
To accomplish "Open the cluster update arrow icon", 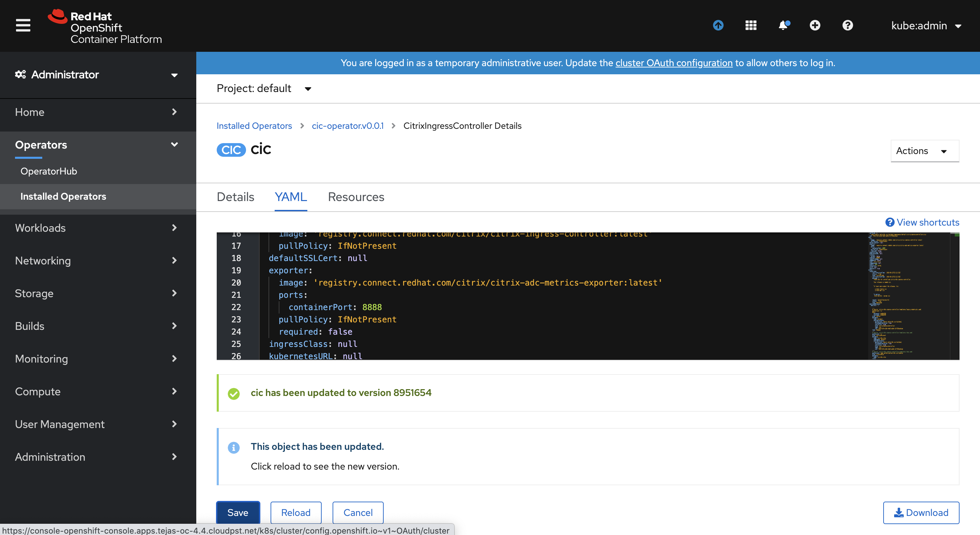I will 718,26.
